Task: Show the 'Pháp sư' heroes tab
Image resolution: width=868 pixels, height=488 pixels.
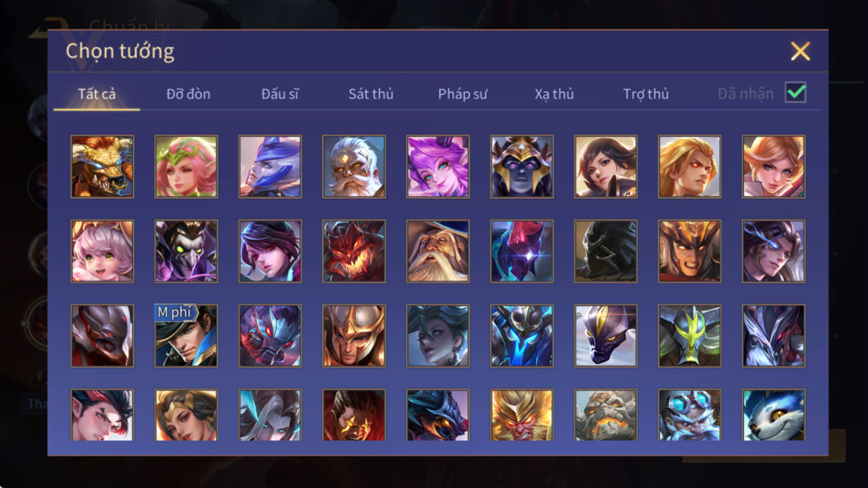Action: point(462,94)
